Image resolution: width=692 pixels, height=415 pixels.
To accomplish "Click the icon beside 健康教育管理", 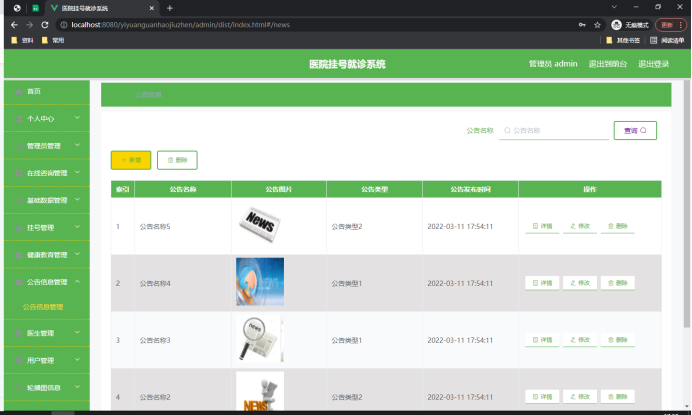I will [19, 255].
